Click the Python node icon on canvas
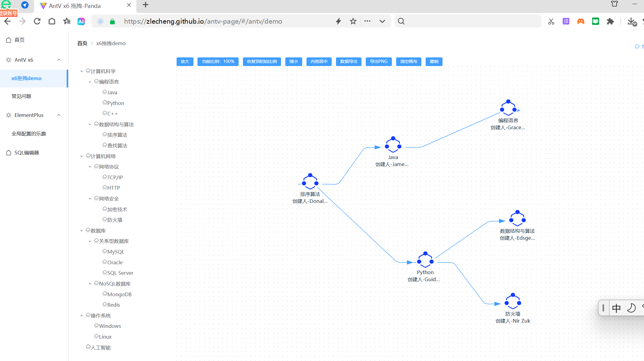 coord(425,260)
